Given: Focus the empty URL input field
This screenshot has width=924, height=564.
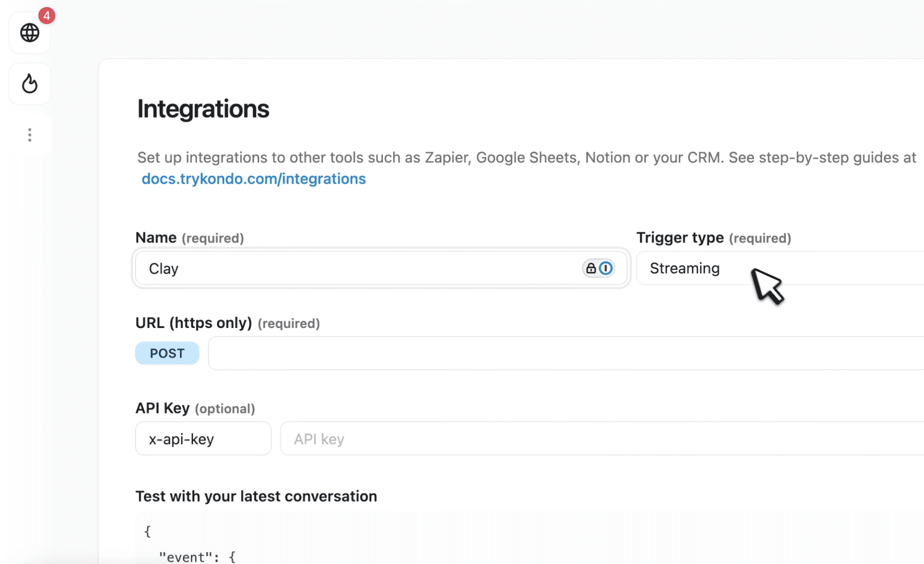Looking at the screenshot, I should point(564,353).
